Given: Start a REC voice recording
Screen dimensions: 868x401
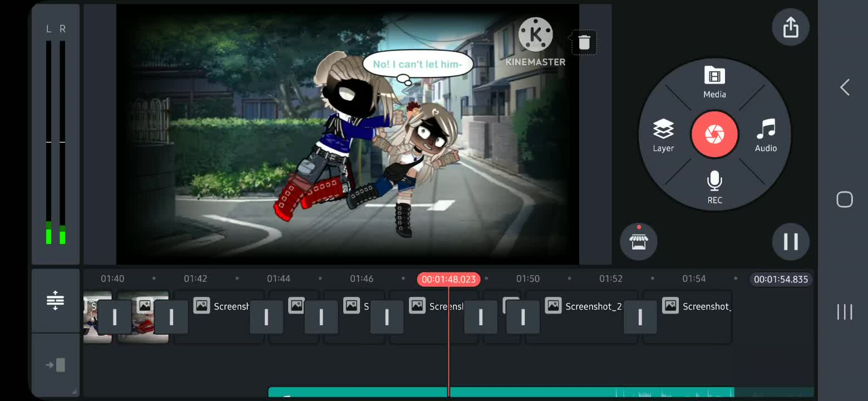Looking at the screenshot, I should point(714,188).
